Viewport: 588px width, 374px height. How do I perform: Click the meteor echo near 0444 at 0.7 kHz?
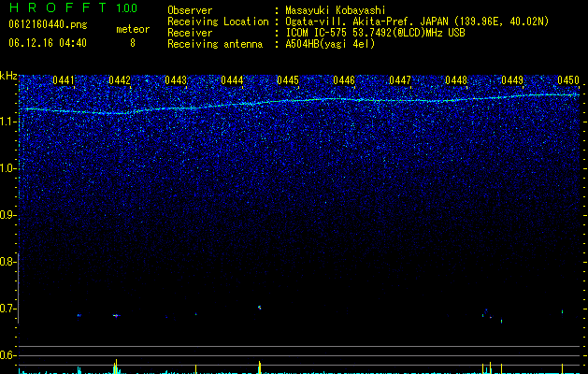259,308
